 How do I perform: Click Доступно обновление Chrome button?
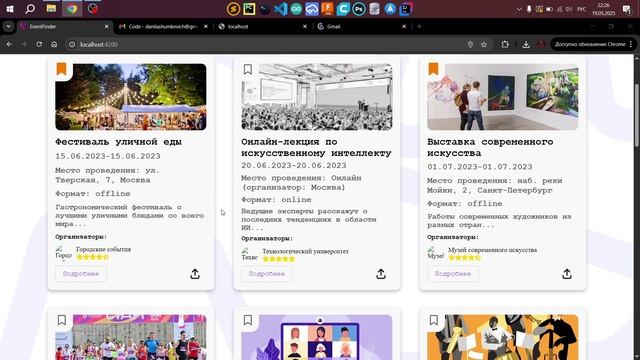[590, 44]
